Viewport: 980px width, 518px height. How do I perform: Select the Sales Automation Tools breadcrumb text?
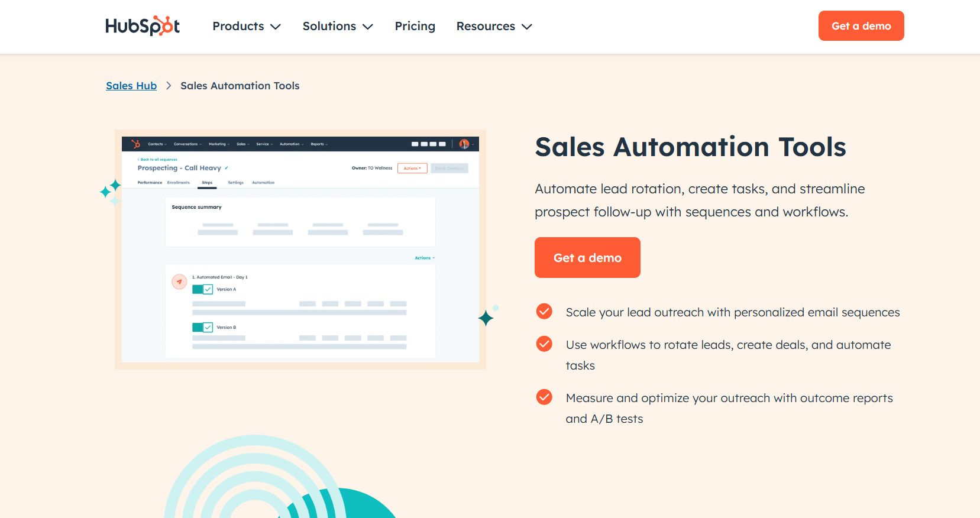[240, 86]
